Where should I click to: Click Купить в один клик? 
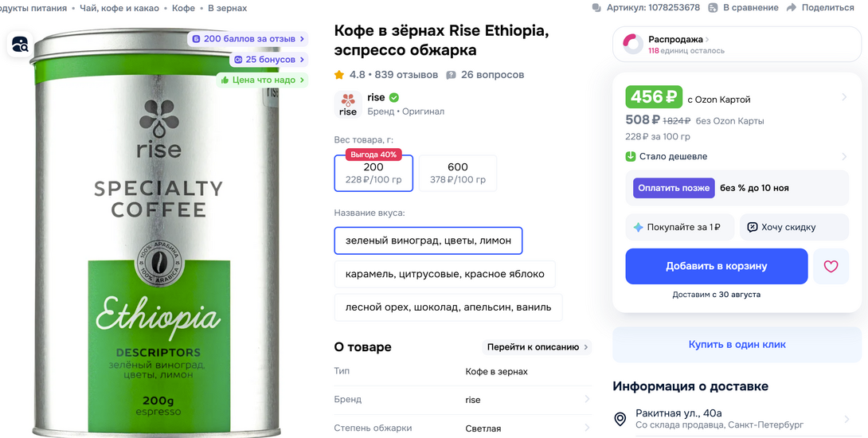737,345
